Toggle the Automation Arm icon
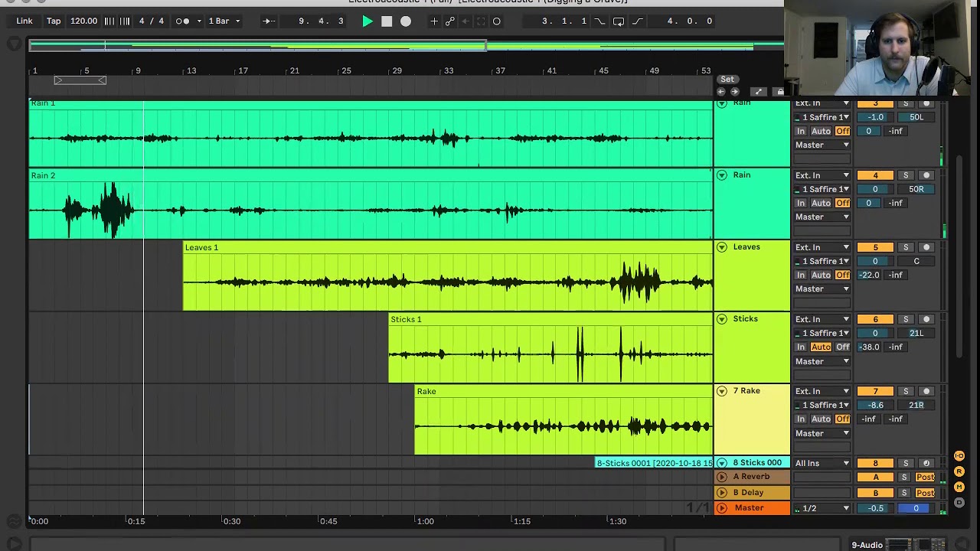980x551 pixels. coord(450,21)
